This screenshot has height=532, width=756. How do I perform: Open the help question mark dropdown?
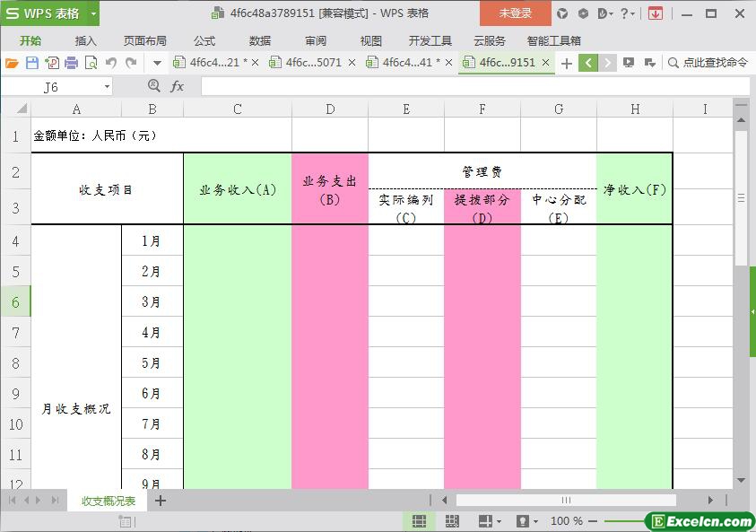(x=627, y=13)
